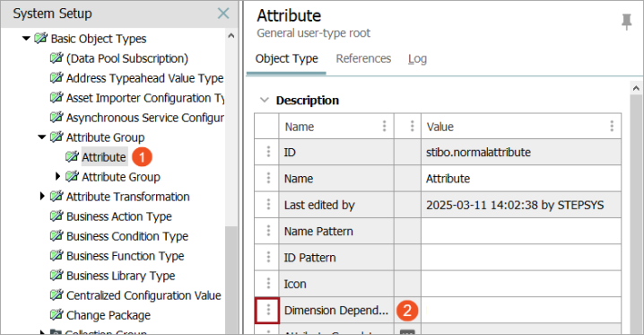Open row menu for Dimension Dependencies
The image size is (644, 335).
tap(268, 310)
